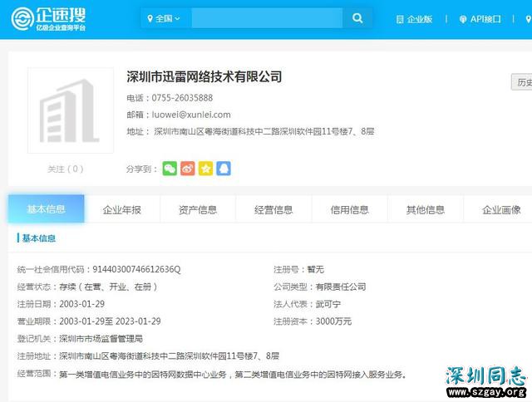Click the API接口 icon in the header
This screenshot has width=532, height=402.
(463, 19)
